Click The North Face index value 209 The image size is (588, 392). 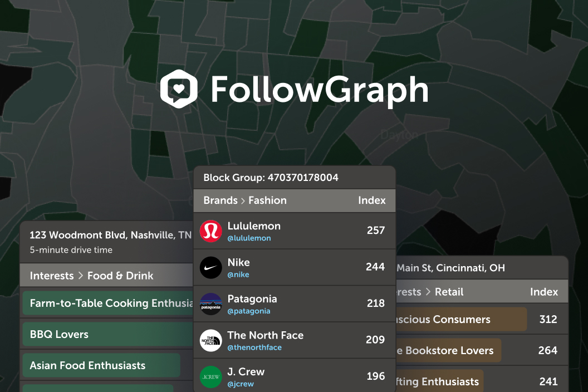(x=375, y=340)
